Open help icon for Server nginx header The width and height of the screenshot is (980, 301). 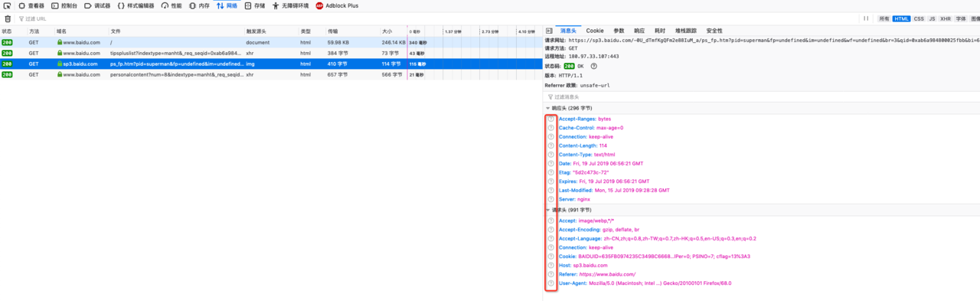tap(550, 199)
